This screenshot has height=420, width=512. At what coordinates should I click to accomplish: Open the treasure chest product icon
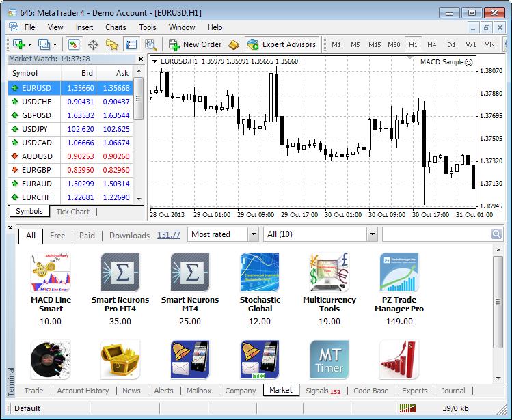tap(120, 360)
